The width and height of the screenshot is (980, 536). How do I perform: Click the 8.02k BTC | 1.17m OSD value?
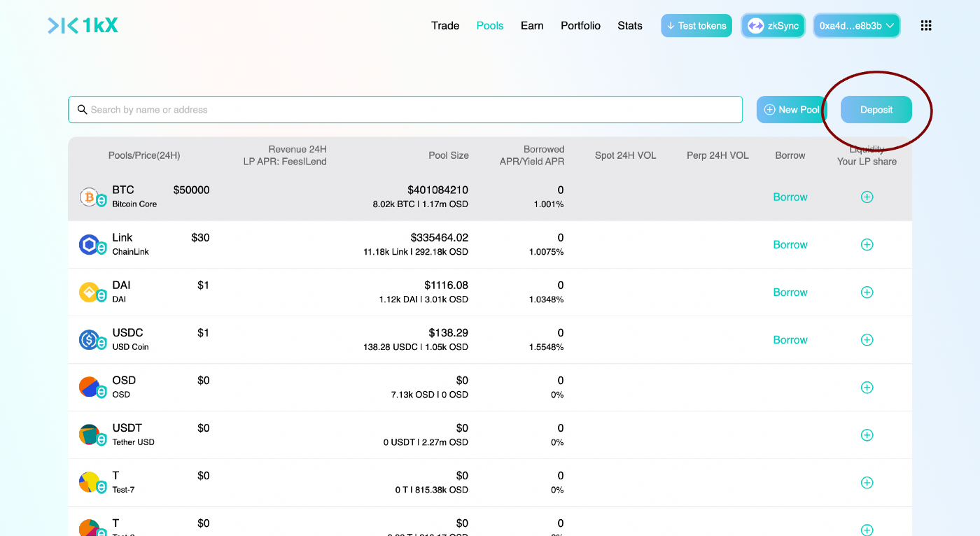tap(421, 204)
